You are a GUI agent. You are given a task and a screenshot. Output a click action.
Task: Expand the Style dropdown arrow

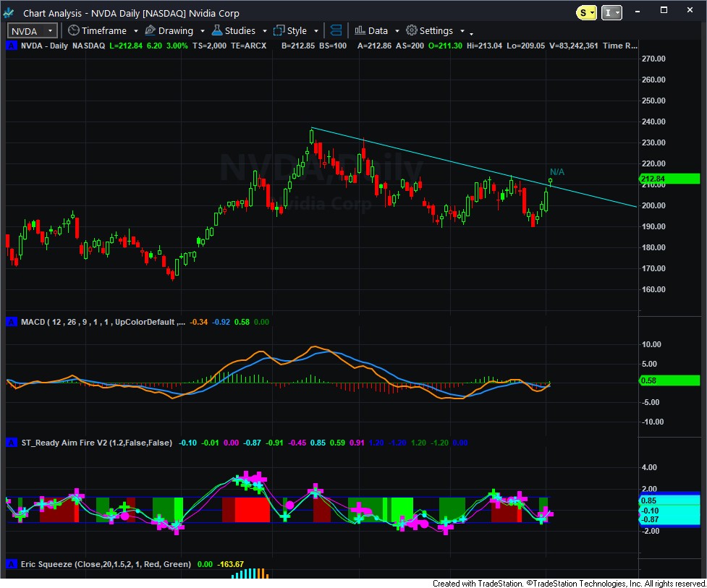pos(316,31)
